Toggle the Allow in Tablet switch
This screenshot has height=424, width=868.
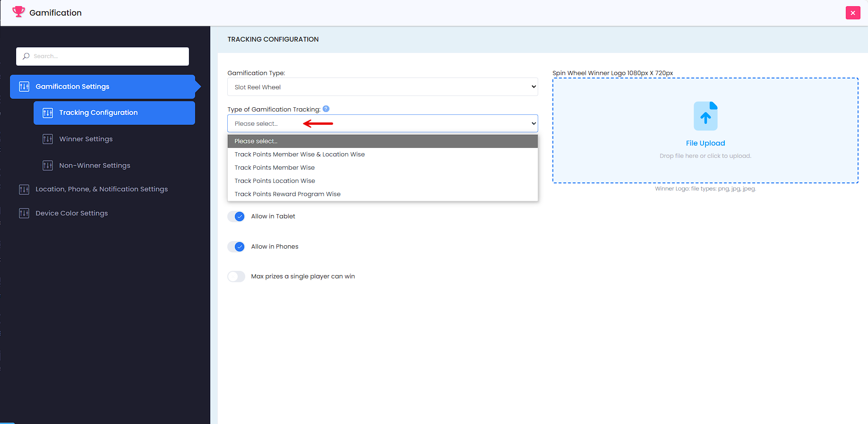click(236, 216)
